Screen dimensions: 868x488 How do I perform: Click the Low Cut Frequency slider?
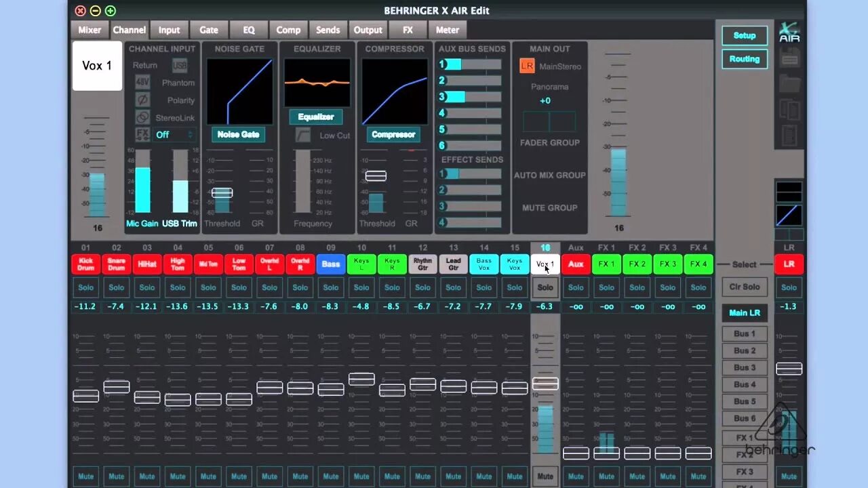[302, 181]
